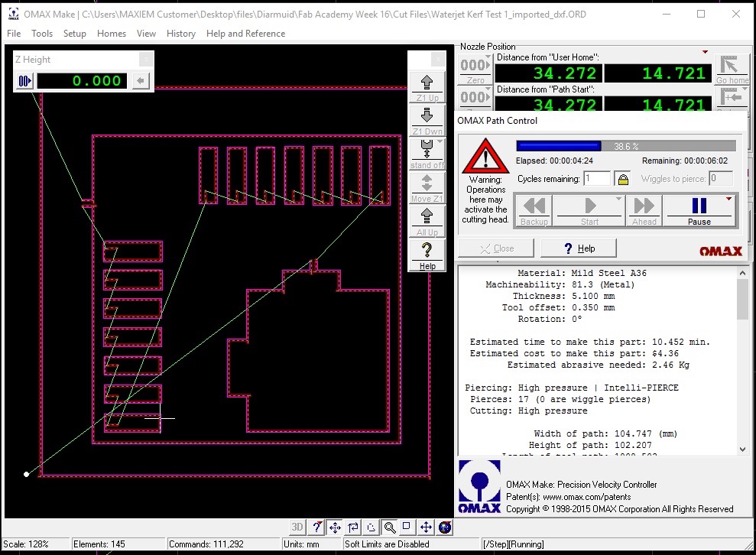Select the four-arrow center pan tool

click(335, 527)
